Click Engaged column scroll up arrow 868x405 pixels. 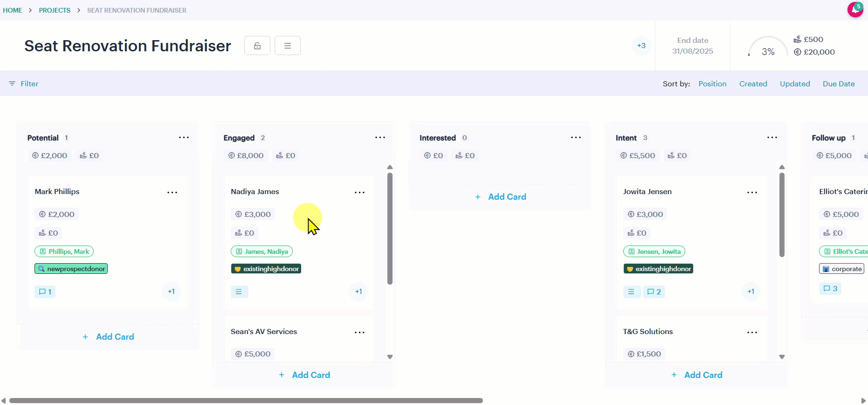tap(390, 167)
